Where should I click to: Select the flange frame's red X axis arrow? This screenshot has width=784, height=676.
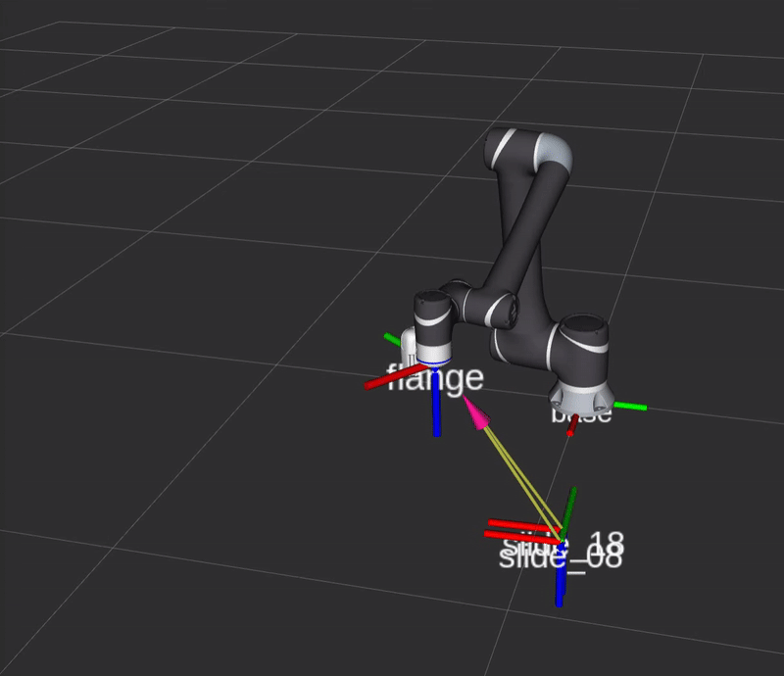pyautogui.click(x=392, y=380)
